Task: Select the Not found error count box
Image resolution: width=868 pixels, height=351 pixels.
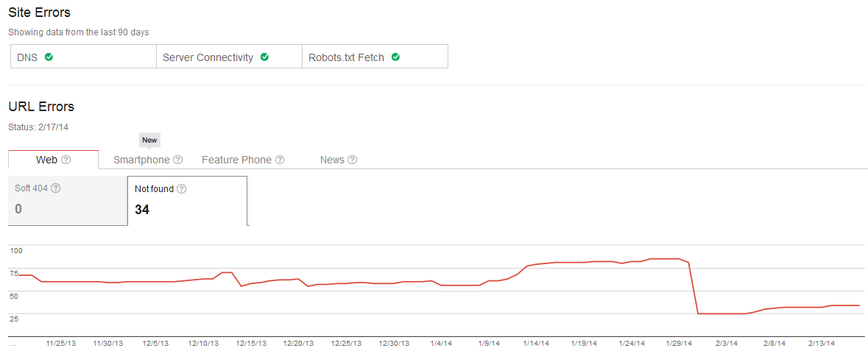Action: tap(187, 200)
